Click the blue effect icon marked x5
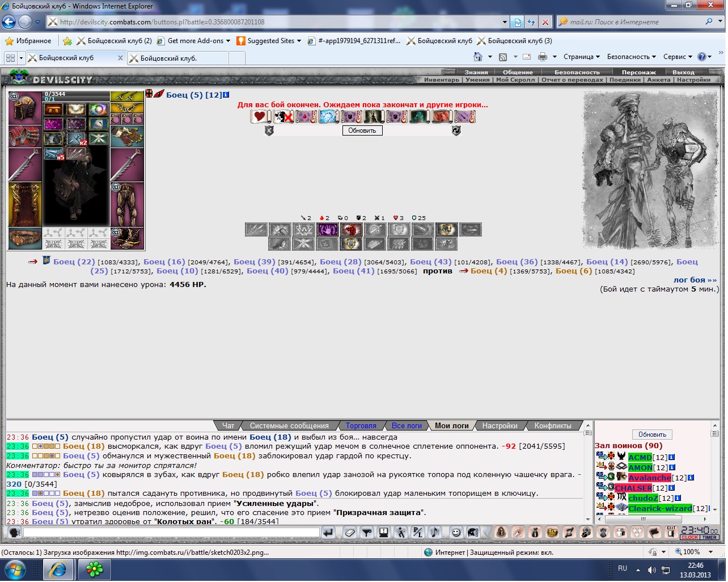 point(54,153)
